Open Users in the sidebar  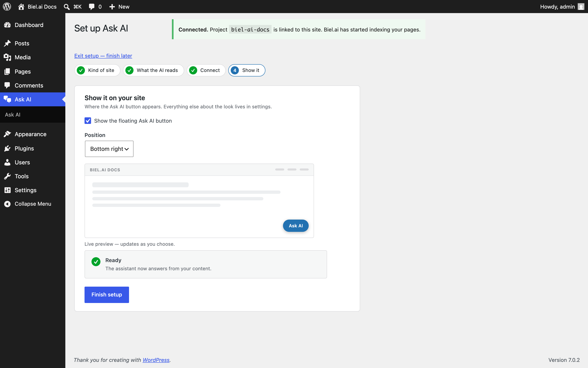coord(32,162)
